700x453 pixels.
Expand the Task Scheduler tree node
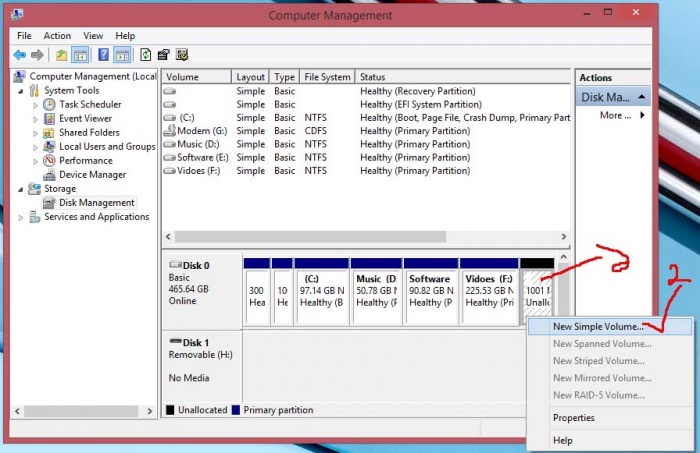click(35, 105)
